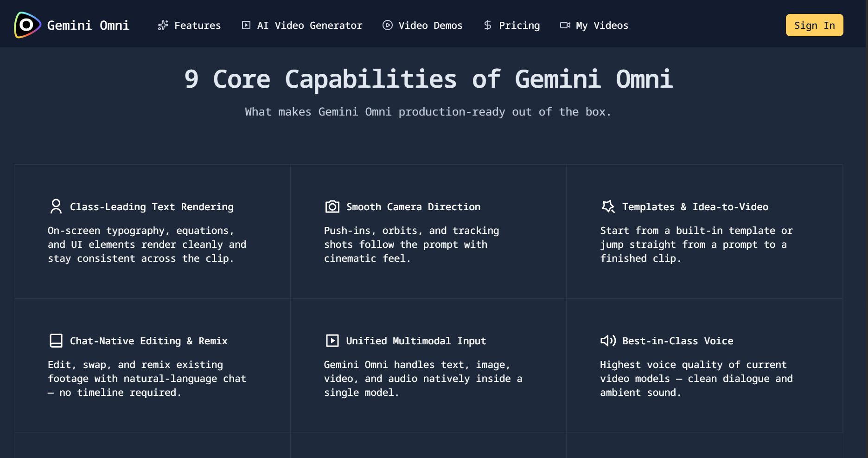Screen dimensions: 868x458
Task: Select the 'Templates & Idea-to-Video' title
Action: [695, 207]
